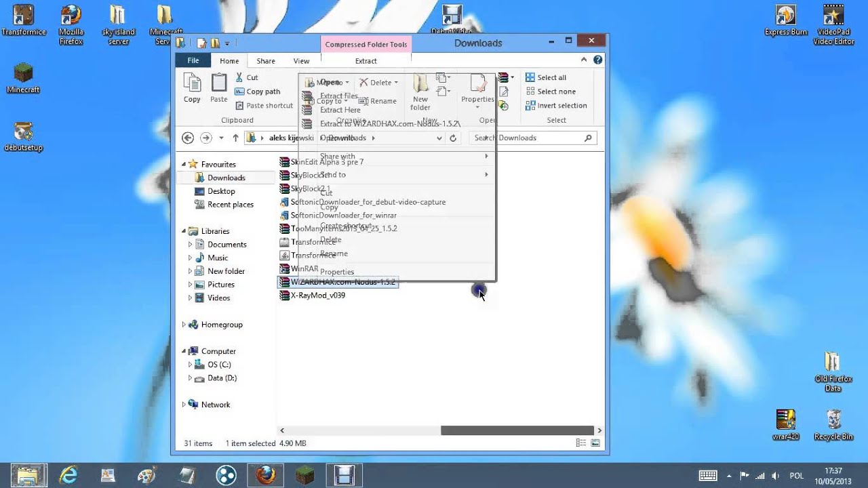Switch to the Extract ribbon tab

pyautogui.click(x=366, y=61)
